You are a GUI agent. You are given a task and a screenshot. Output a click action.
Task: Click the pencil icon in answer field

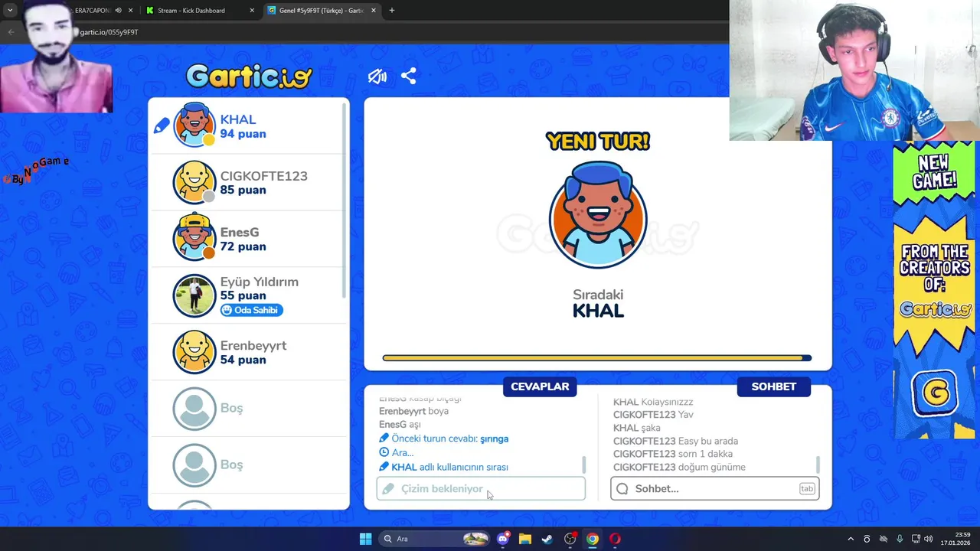click(x=388, y=488)
